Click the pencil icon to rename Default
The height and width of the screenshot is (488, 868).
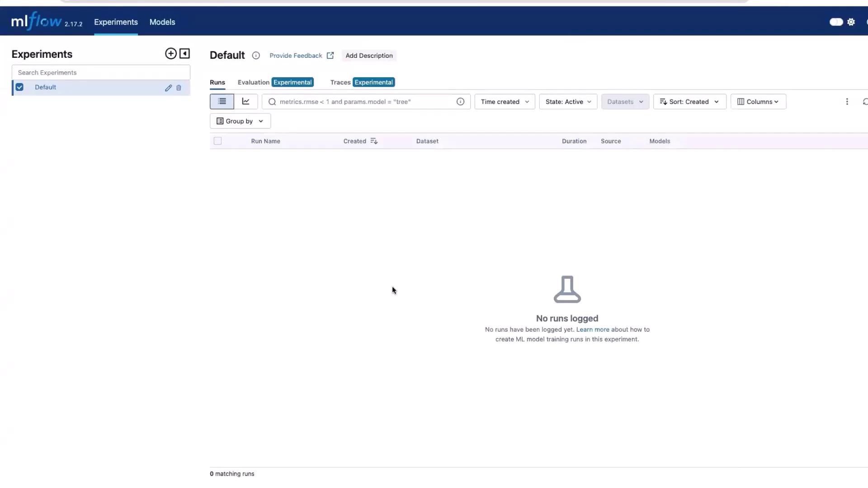click(168, 88)
